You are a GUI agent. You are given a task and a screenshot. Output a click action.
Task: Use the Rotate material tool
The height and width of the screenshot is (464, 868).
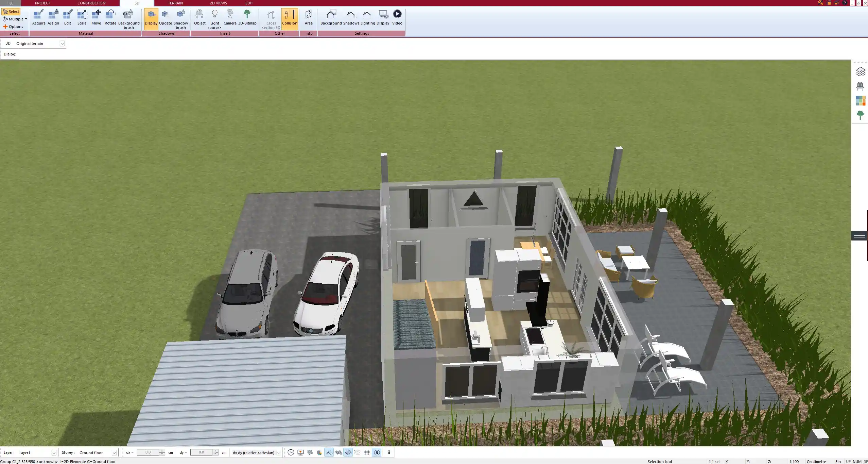pyautogui.click(x=110, y=18)
